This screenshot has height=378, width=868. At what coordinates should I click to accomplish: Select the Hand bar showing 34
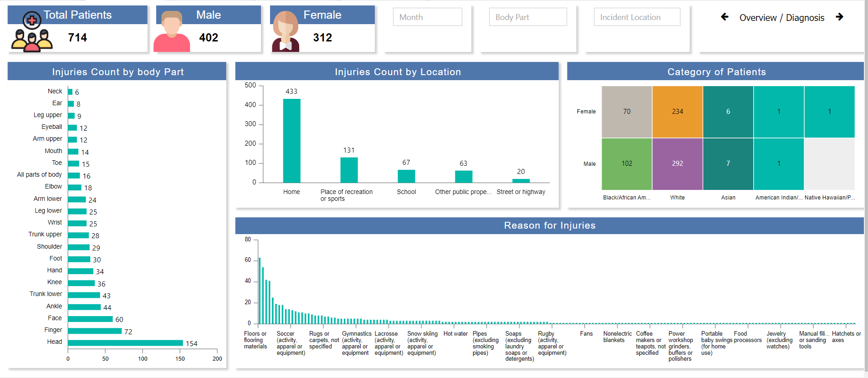coord(81,271)
